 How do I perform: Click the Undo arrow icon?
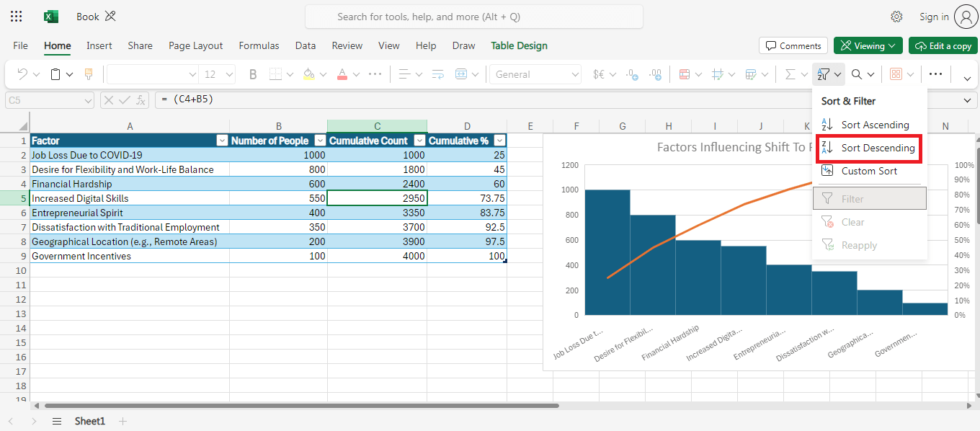click(22, 74)
